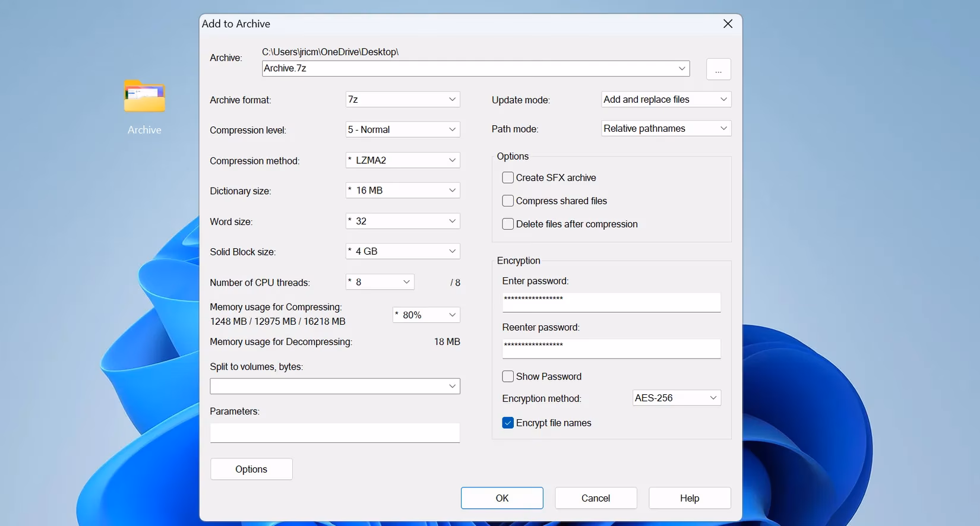Enable Delete files after compression

tap(508, 224)
